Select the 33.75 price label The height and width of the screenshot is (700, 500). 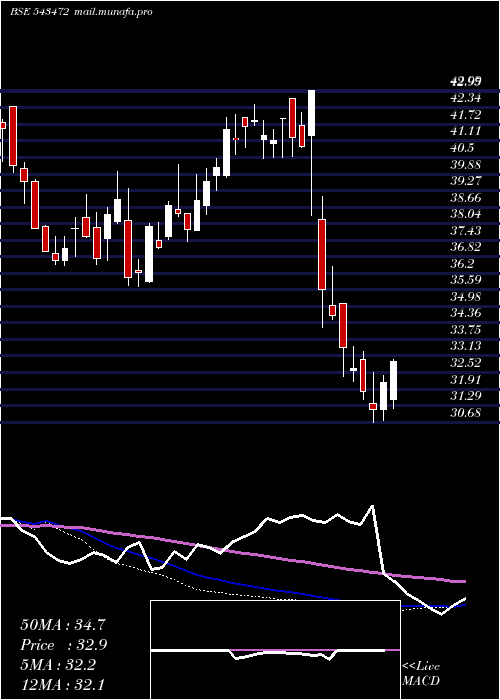pyautogui.click(x=466, y=329)
